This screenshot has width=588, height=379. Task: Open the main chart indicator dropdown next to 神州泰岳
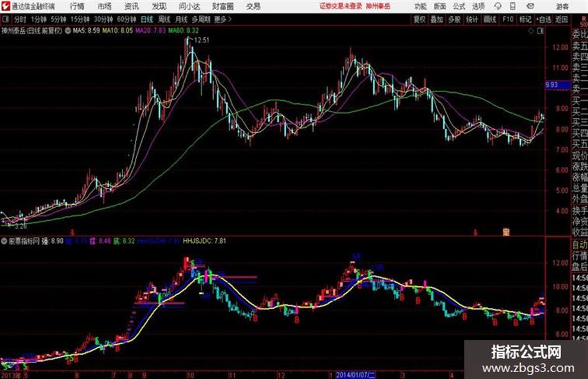68,30
